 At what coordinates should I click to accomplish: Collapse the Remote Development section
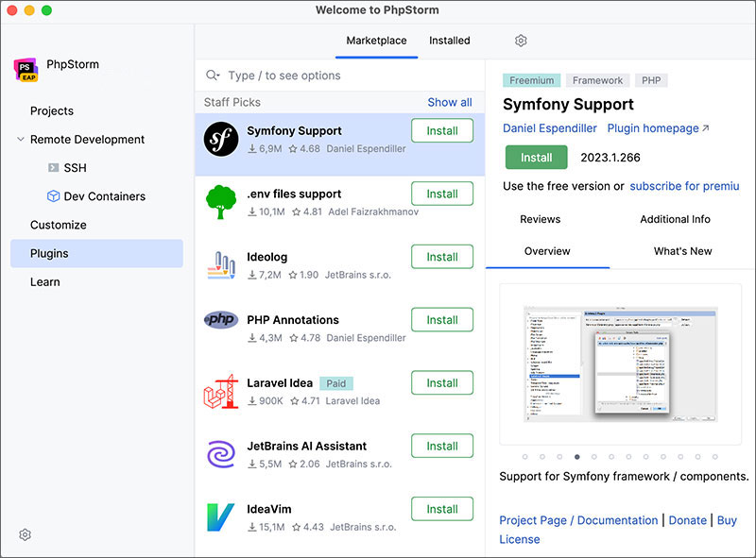[21, 139]
